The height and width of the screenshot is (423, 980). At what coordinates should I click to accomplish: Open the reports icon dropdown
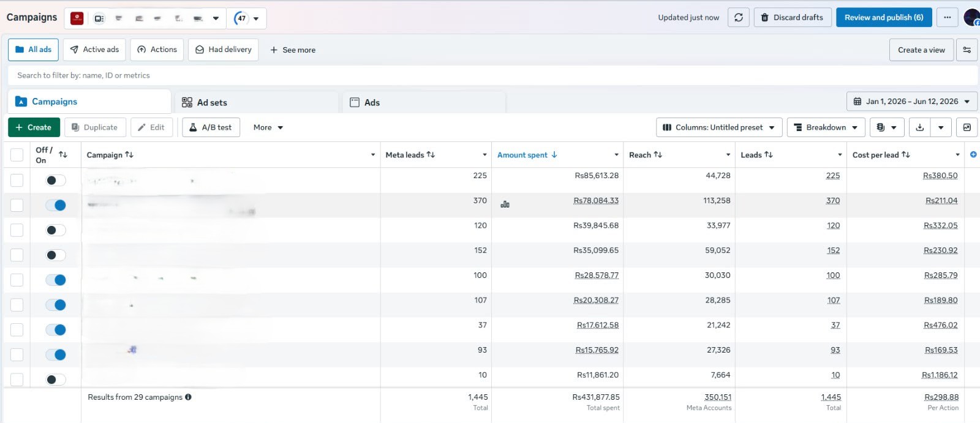coord(887,127)
